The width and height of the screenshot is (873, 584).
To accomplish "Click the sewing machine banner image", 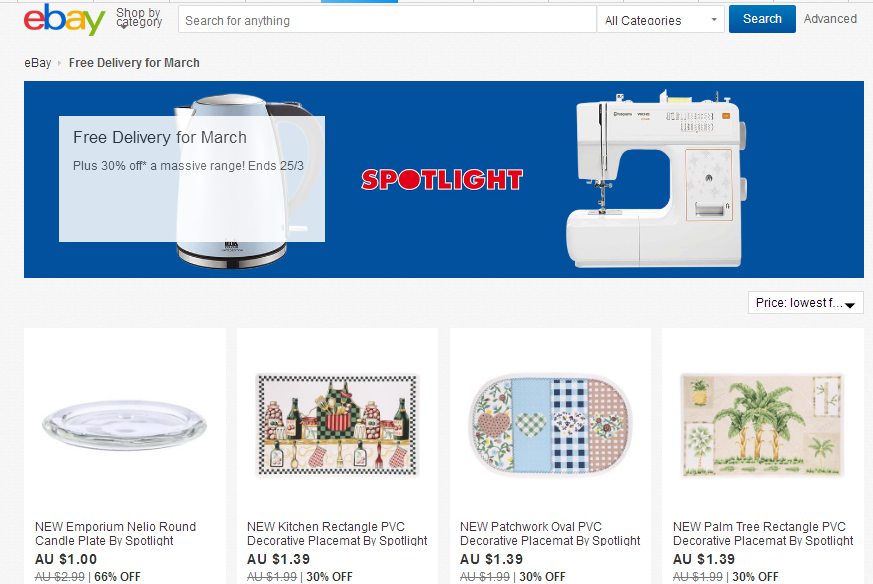I will click(656, 178).
